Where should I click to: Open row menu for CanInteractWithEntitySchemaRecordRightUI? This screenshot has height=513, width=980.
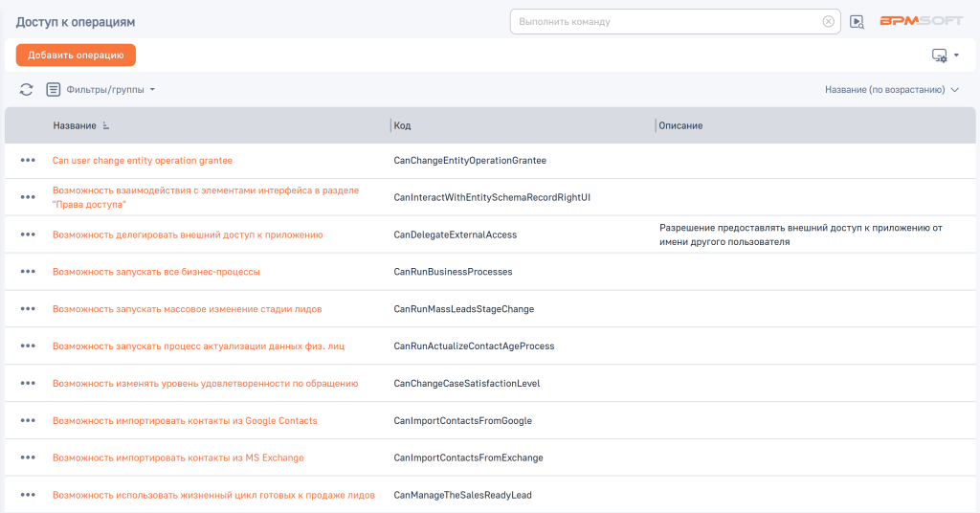28,197
